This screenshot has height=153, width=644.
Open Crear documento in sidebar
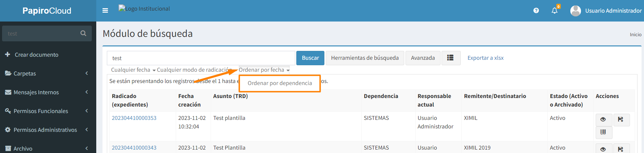pos(37,55)
